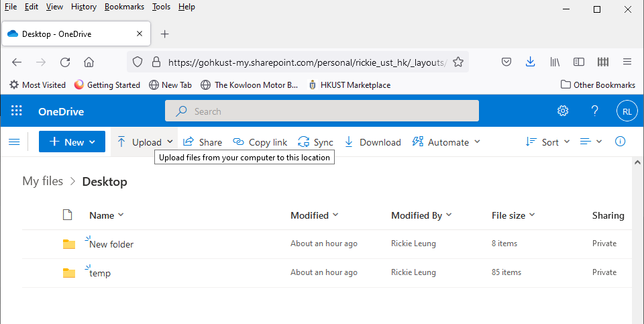This screenshot has width=644, height=324.
Task: Reload the current page
Action: coord(65,62)
